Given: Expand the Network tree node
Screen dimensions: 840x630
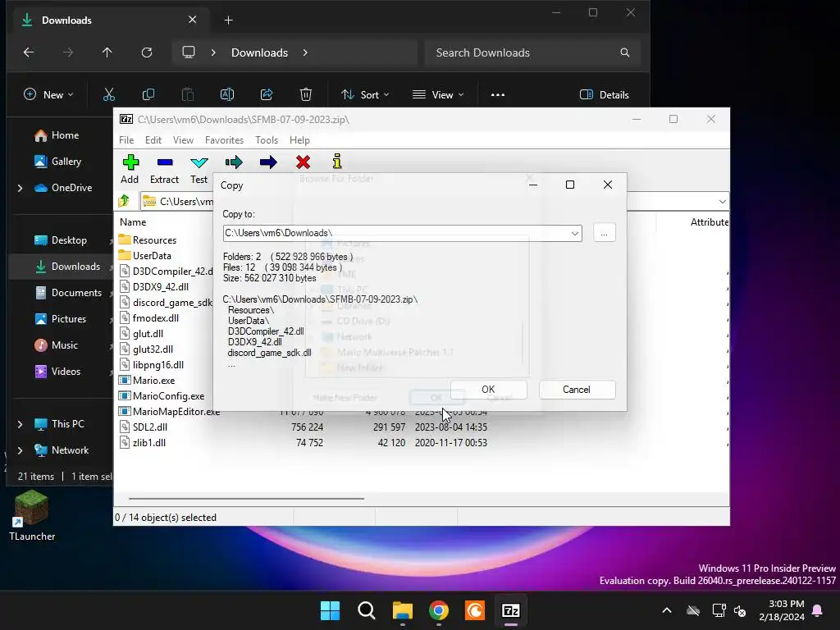Looking at the screenshot, I should click(20, 450).
